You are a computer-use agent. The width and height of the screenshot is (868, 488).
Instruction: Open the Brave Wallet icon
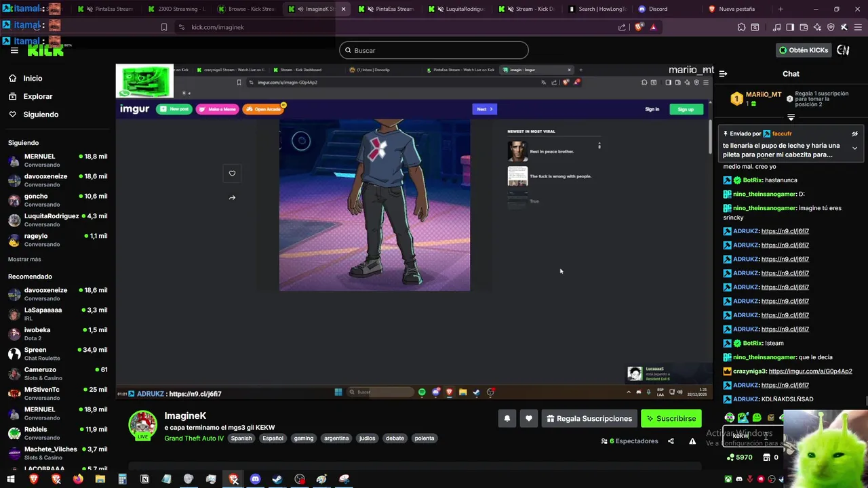tap(804, 27)
